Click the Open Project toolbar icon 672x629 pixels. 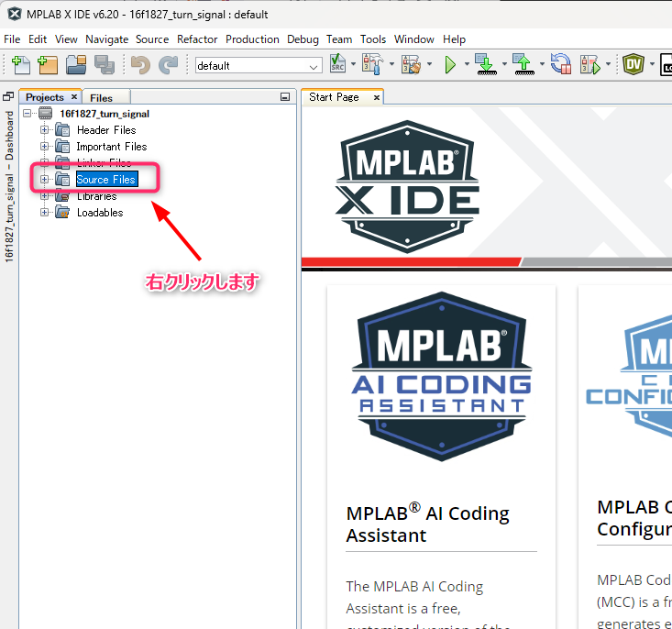76,65
